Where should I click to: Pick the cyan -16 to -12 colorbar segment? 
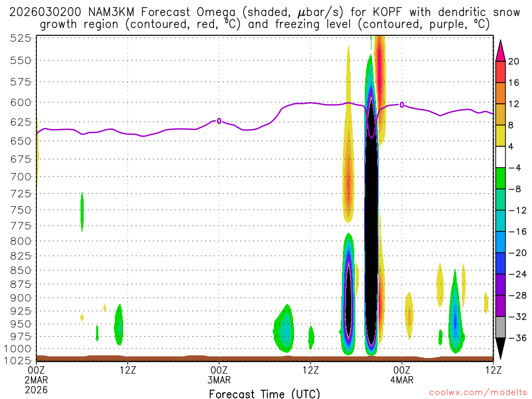[x=500, y=221]
